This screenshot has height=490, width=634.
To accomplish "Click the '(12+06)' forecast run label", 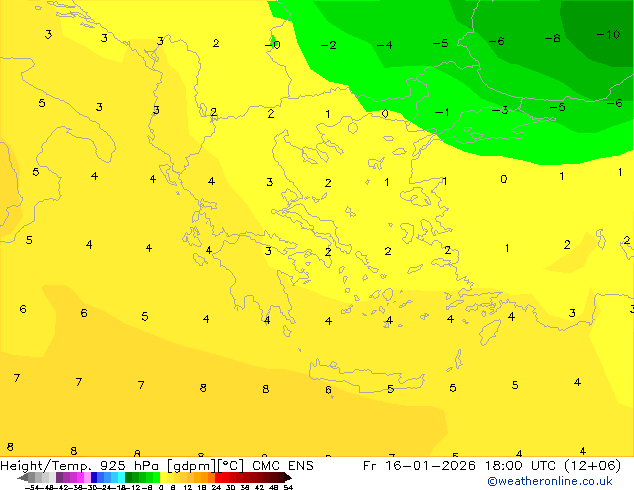I will click(592, 466).
